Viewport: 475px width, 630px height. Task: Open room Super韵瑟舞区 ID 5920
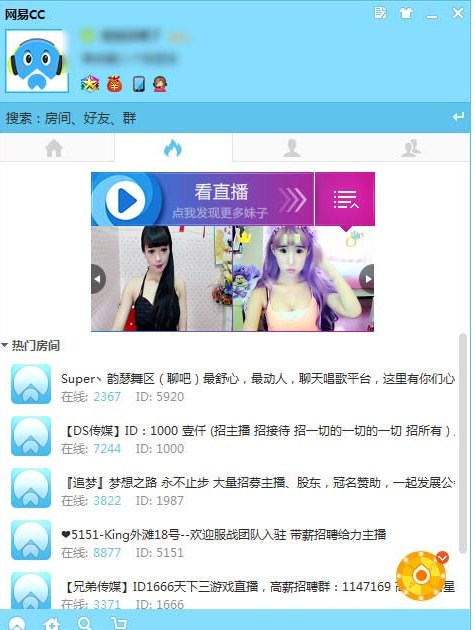tap(233, 387)
